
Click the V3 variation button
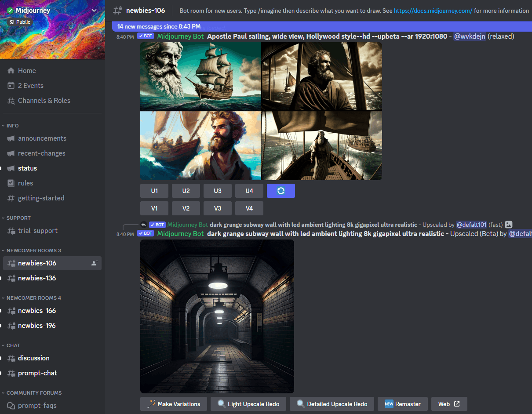(x=218, y=208)
